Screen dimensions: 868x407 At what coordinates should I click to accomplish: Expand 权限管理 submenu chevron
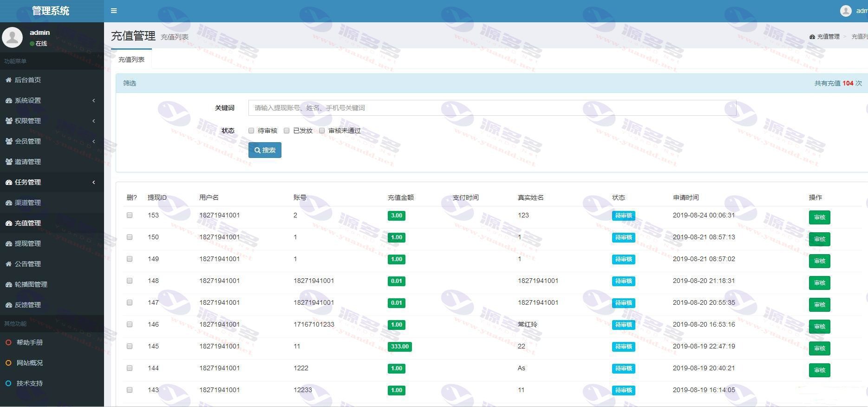pyautogui.click(x=94, y=121)
